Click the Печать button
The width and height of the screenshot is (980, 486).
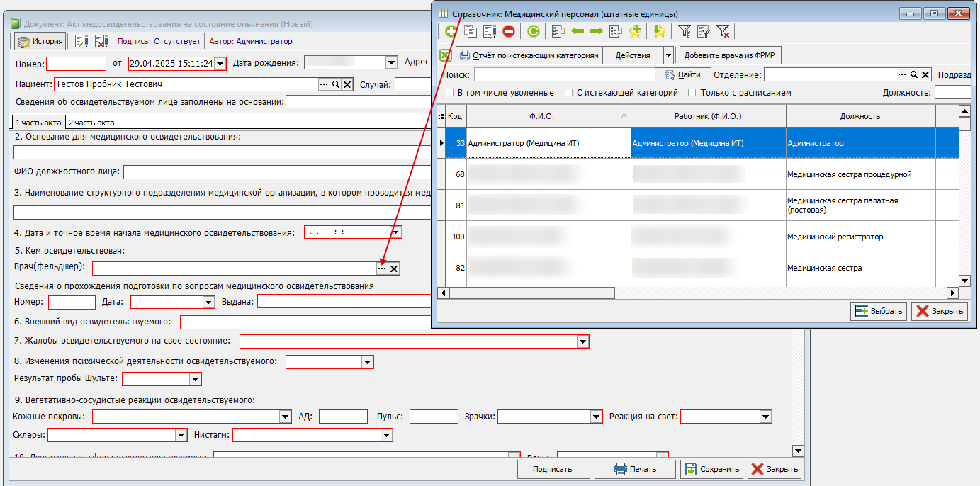[x=636, y=469]
